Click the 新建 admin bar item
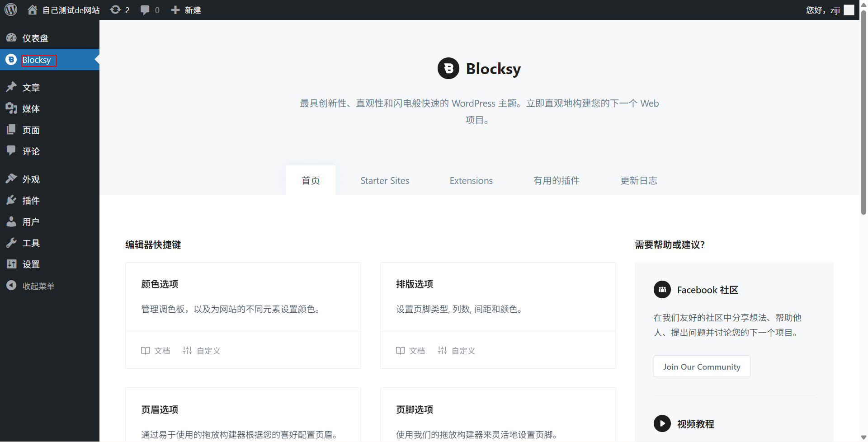 point(193,10)
